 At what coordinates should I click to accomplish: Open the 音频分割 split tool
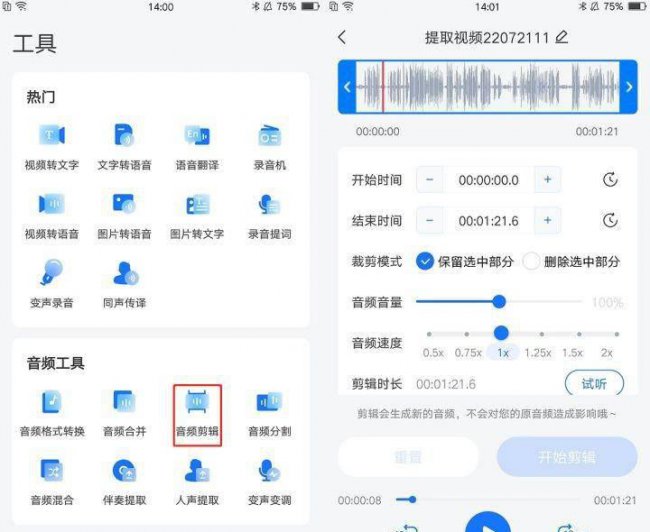(x=269, y=413)
